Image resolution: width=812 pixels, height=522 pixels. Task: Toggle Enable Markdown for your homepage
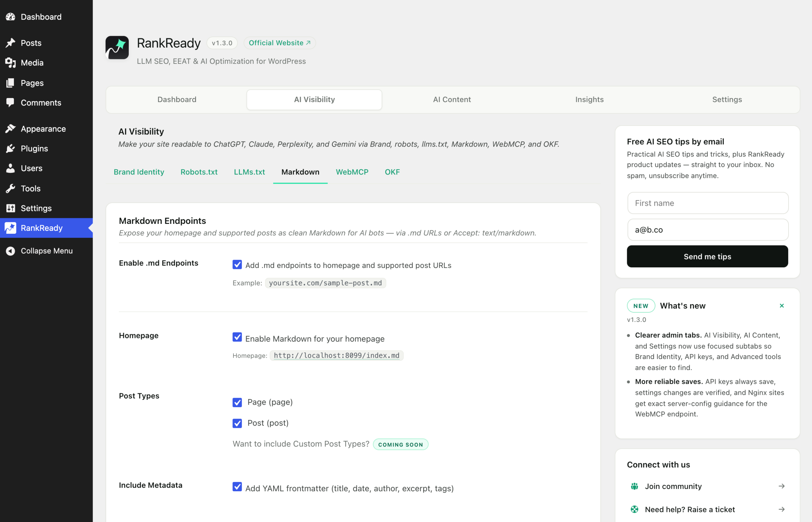[x=237, y=337]
